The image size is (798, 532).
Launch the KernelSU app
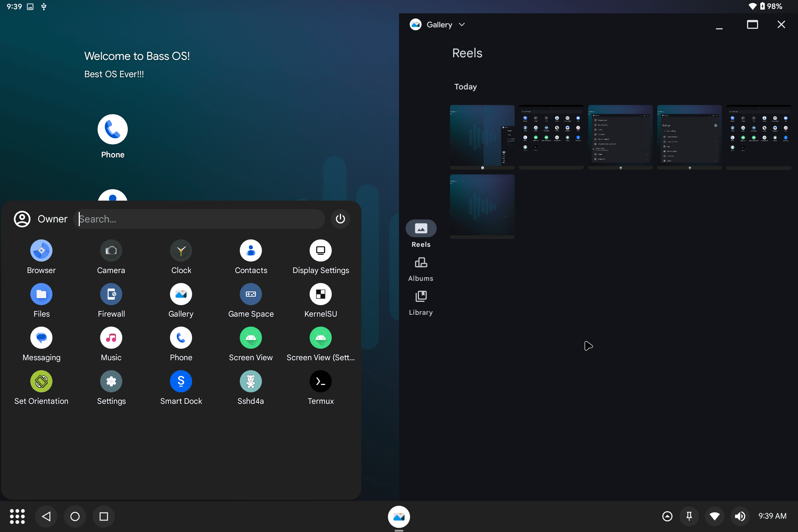320,294
